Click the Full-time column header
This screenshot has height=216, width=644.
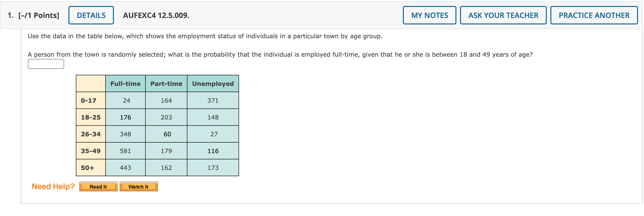point(125,84)
